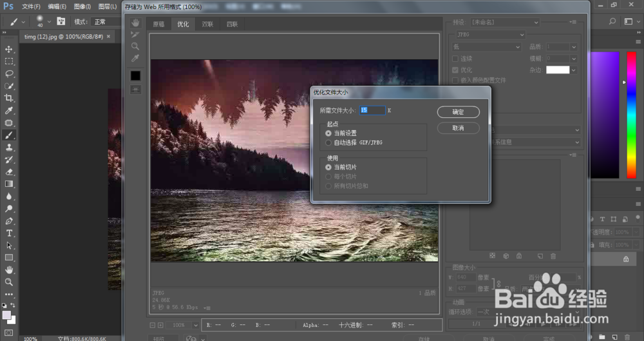
Task: Open the brush settings panel toggle icon
Action: pos(61,21)
